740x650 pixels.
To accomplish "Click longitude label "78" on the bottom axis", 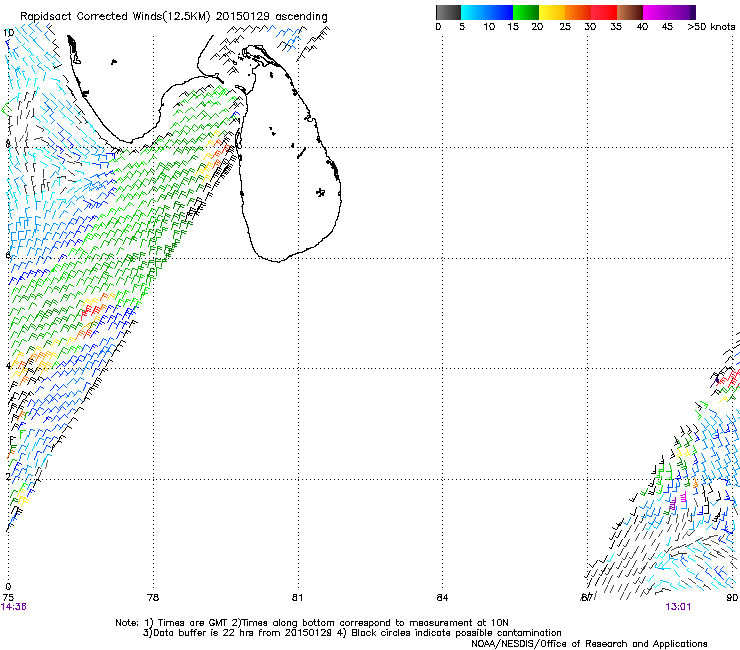I will [x=153, y=598].
